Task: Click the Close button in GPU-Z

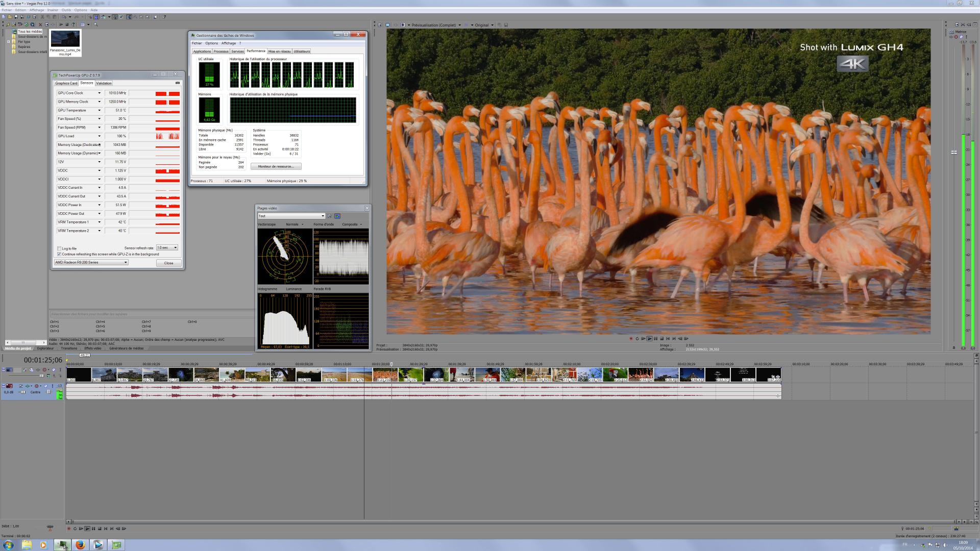Action: pyautogui.click(x=168, y=263)
